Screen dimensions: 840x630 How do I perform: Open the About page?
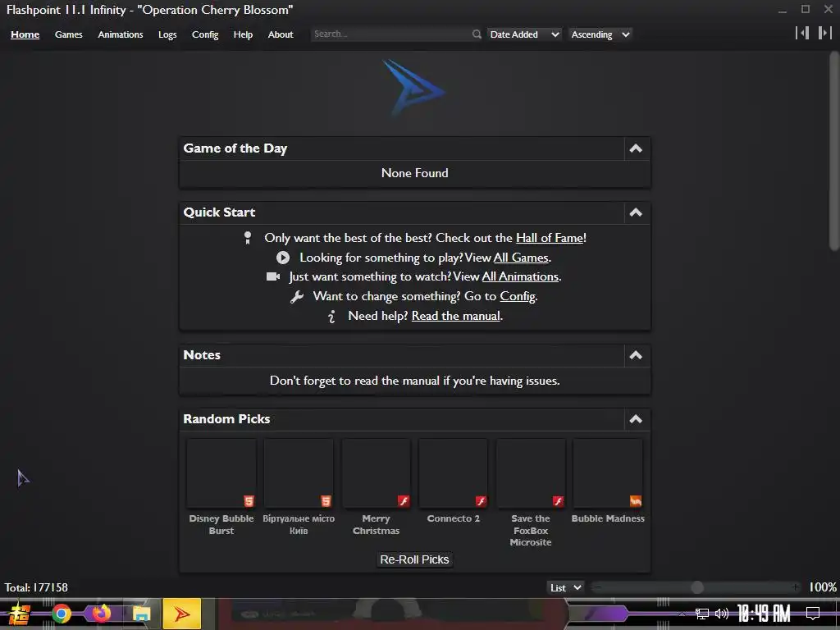(281, 34)
